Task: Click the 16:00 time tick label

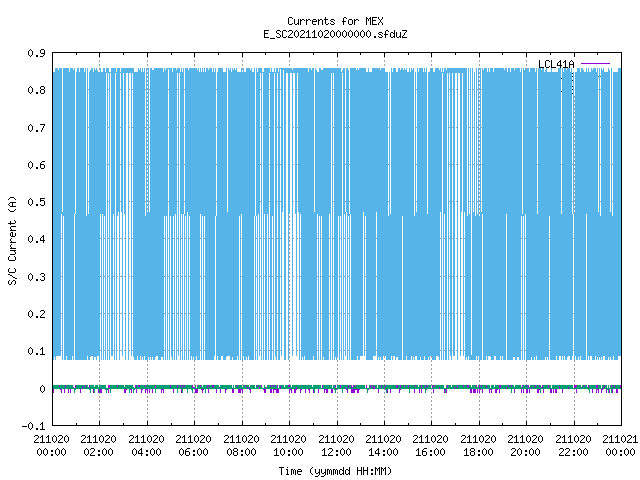Action: 430,446
